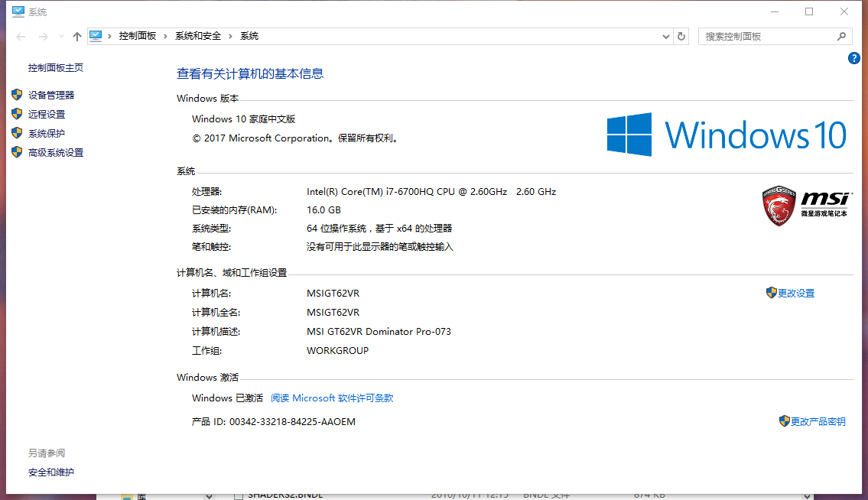This screenshot has width=868, height=500.
Task: Select the 16.0 GB RAM value
Action: coord(323,209)
